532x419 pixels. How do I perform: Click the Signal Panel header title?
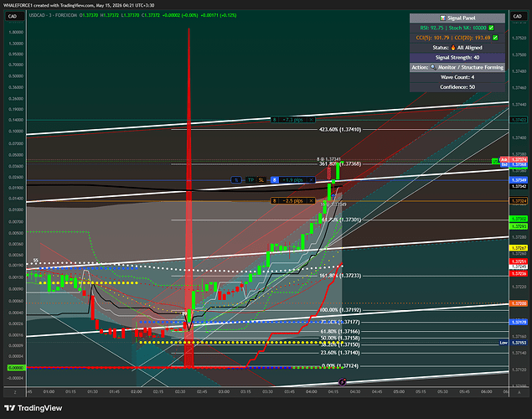coord(461,18)
